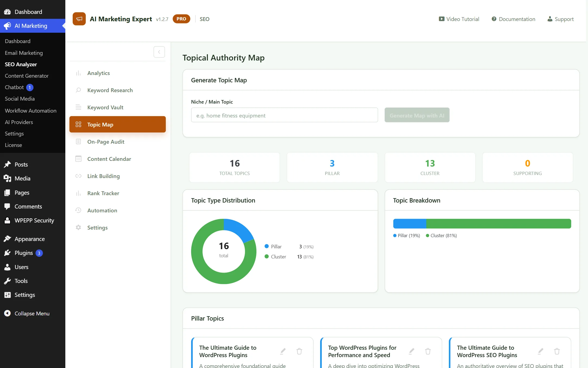588x368 pixels.
Task: Click the blue Pillar portion of breakdown bar
Action: point(410,224)
